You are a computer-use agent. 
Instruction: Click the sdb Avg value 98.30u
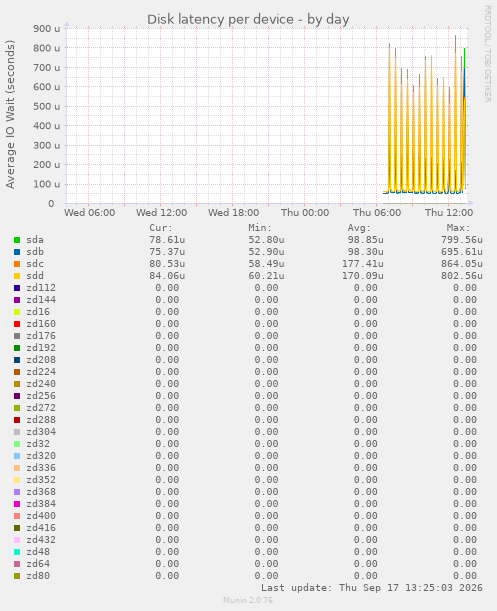pos(366,252)
